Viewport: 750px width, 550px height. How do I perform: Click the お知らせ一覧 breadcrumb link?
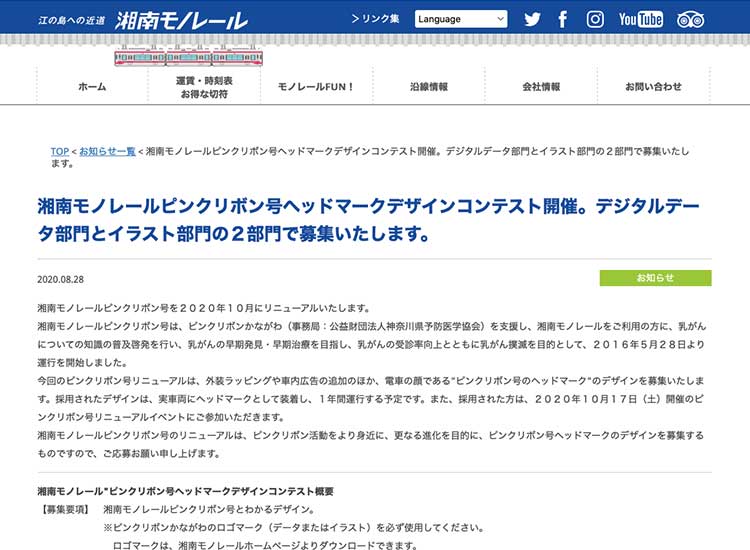tap(107, 151)
